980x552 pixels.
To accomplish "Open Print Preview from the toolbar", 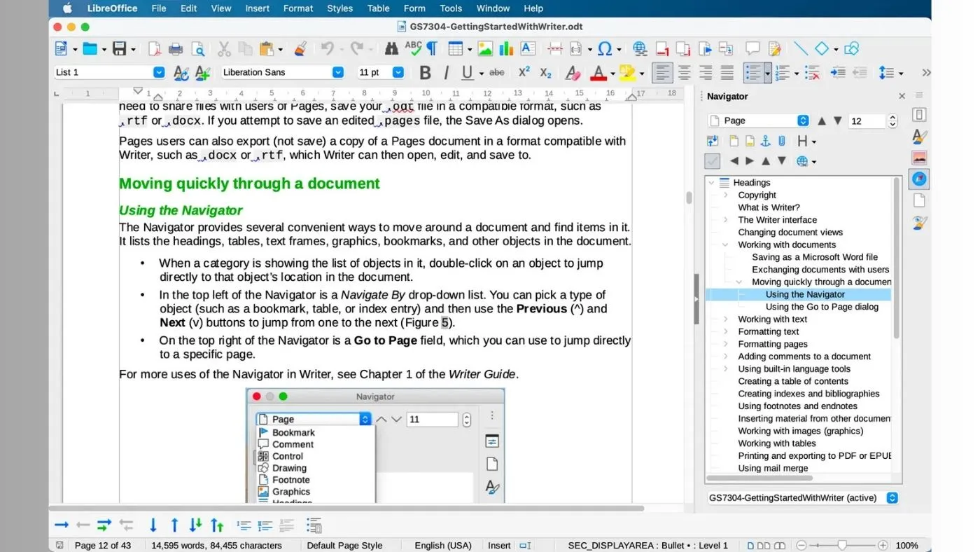I will click(x=198, y=49).
